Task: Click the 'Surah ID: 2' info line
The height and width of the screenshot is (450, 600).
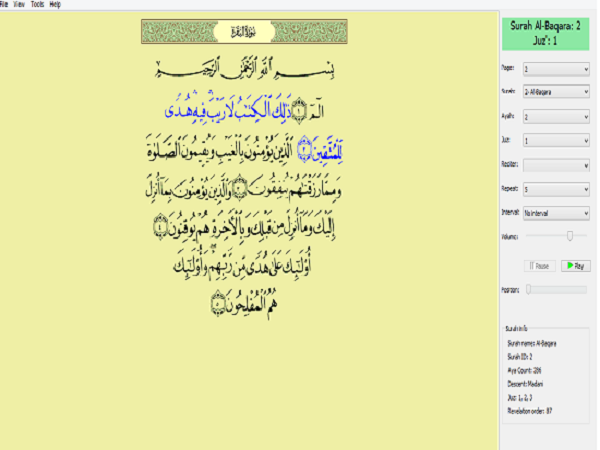Action: [x=519, y=357]
